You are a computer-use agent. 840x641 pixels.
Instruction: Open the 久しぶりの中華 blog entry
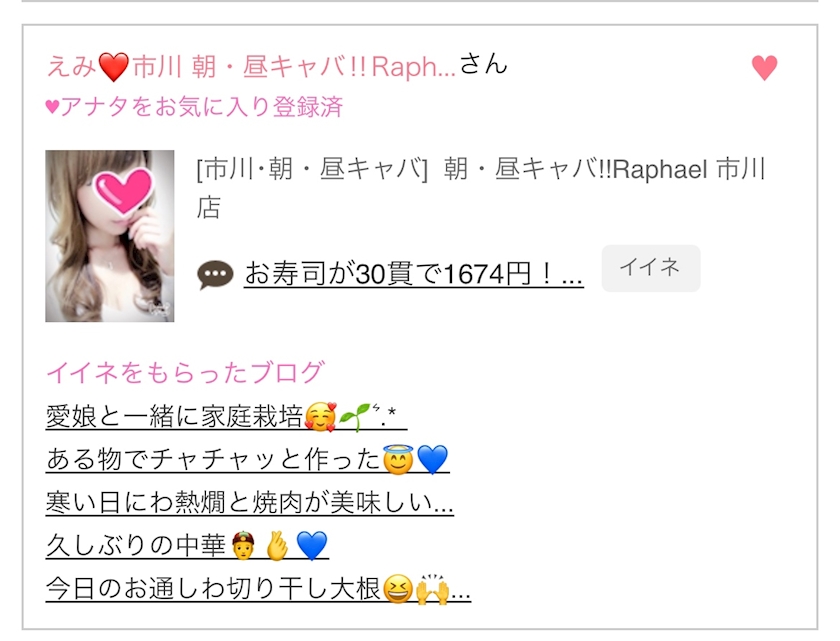[x=187, y=546]
